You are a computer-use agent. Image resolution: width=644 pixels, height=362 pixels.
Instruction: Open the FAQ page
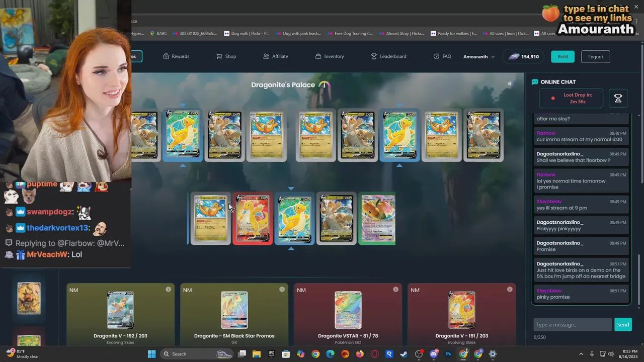coord(442,56)
